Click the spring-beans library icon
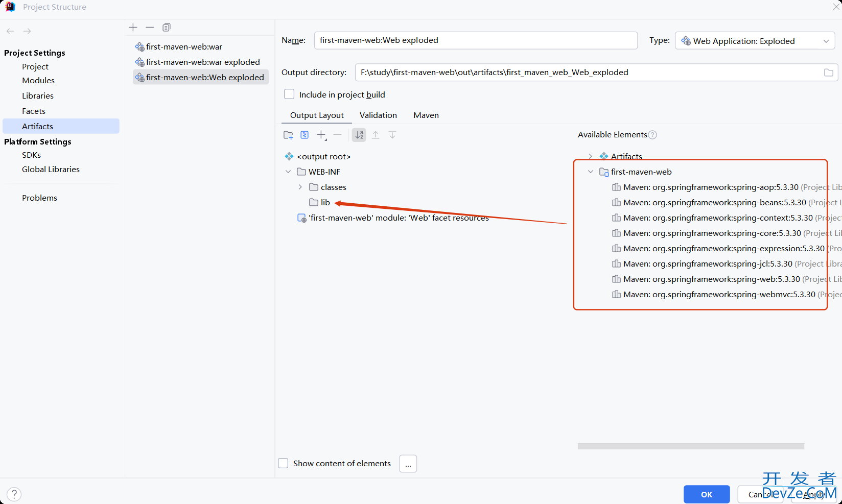The width and height of the screenshot is (842, 504). [x=617, y=202]
